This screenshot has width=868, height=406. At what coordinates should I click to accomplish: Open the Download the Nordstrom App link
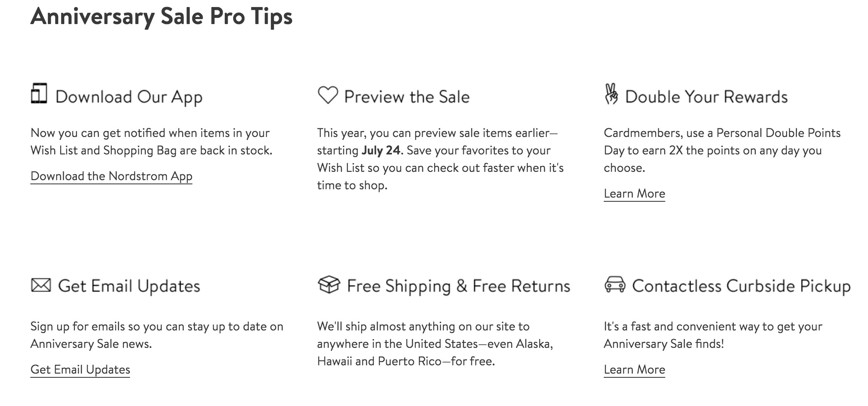coord(111,176)
